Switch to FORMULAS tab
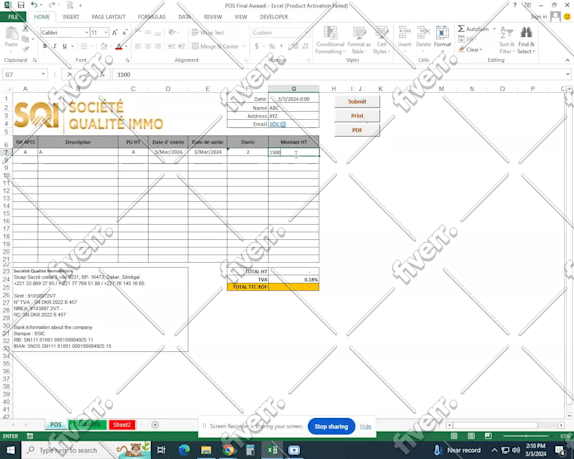 click(152, 17)
